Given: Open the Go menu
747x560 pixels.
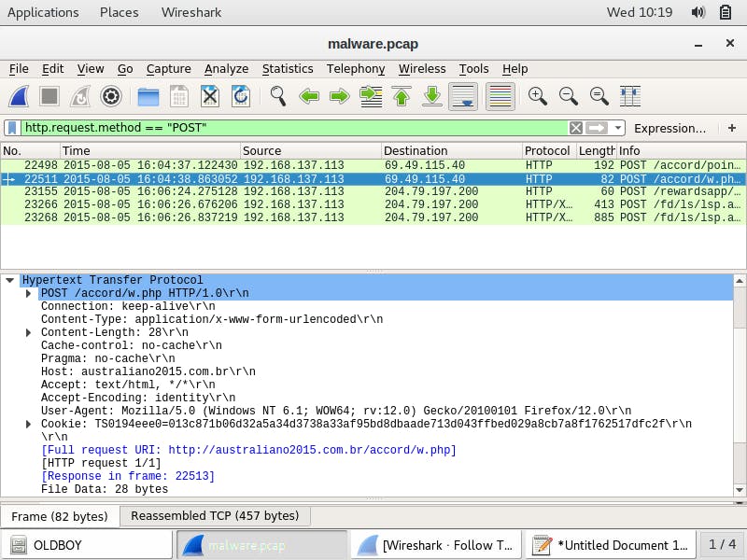Looking at the screenshot, I should pos(125,69).
